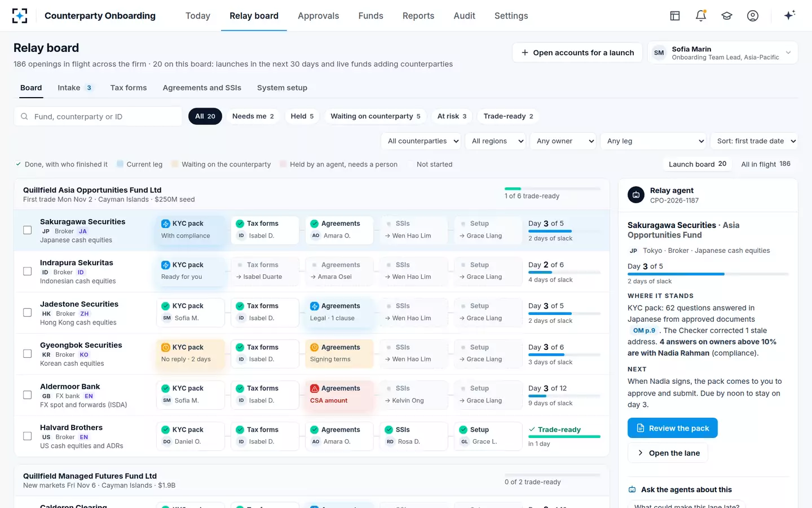Click the SM avatar beside Sofia Marin

(659, 52)
